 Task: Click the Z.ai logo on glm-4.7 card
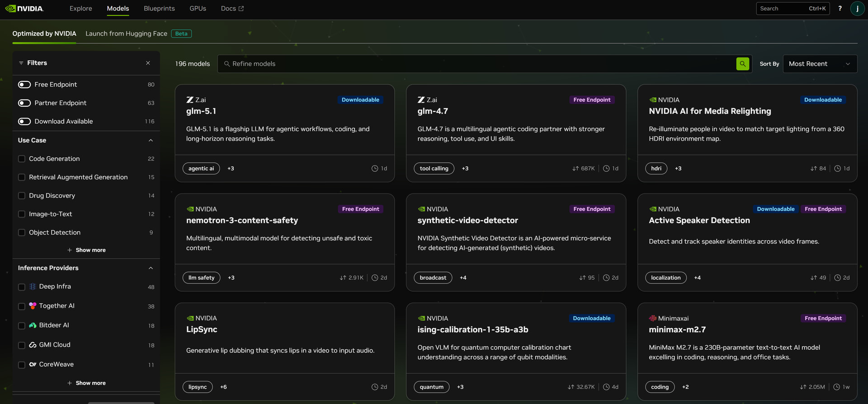tap(421, 100)
